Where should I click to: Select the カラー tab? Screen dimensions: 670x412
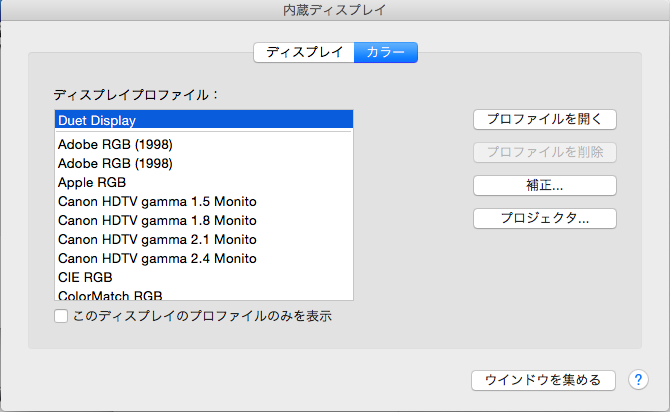(x=386, y=52)
